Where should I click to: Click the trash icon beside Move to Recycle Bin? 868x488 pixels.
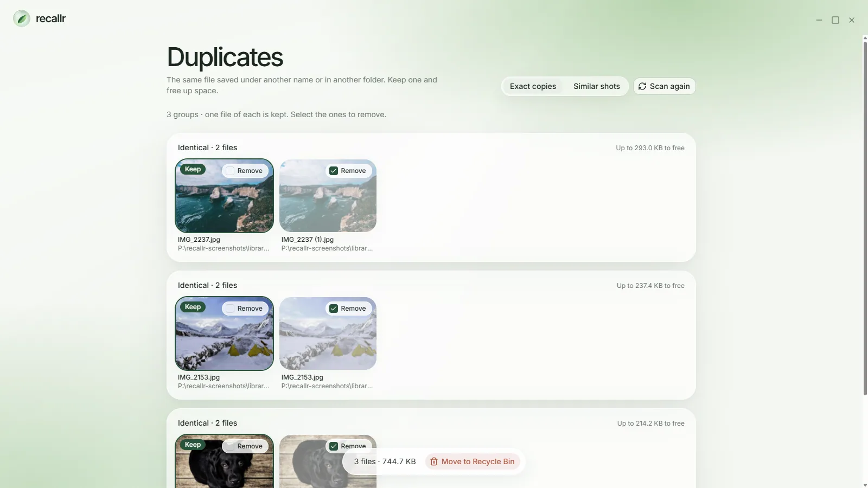point(434,461)
